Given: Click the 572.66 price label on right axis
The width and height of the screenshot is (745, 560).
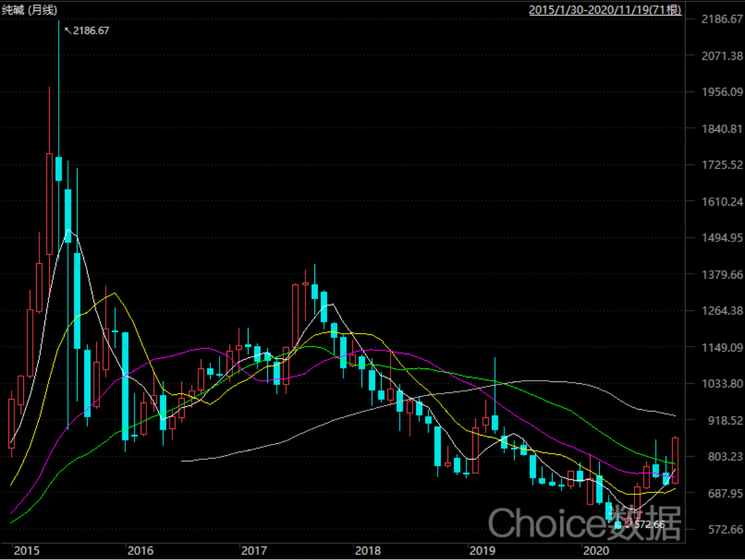Looking at the screenshot, I should pos(725,530).
